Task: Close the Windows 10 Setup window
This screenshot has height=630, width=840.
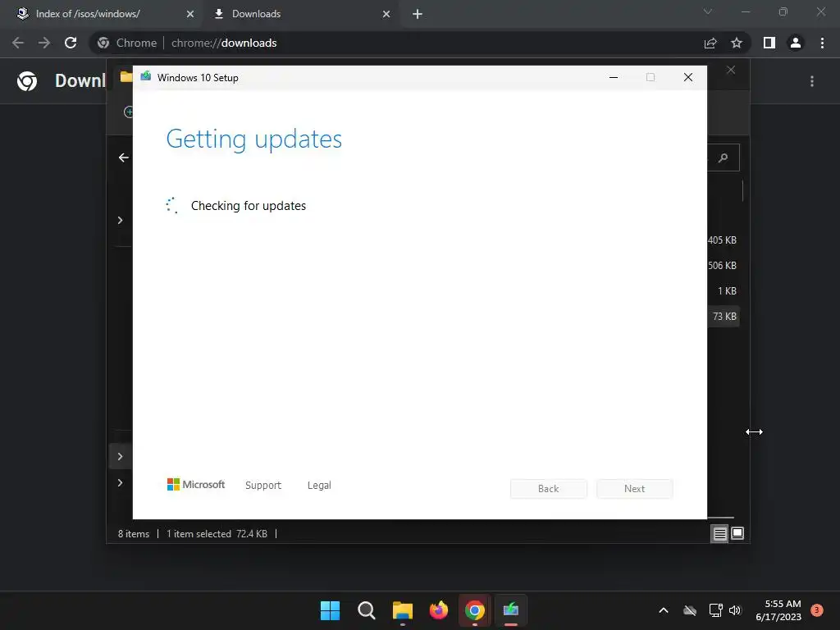Action: [688, 77]
